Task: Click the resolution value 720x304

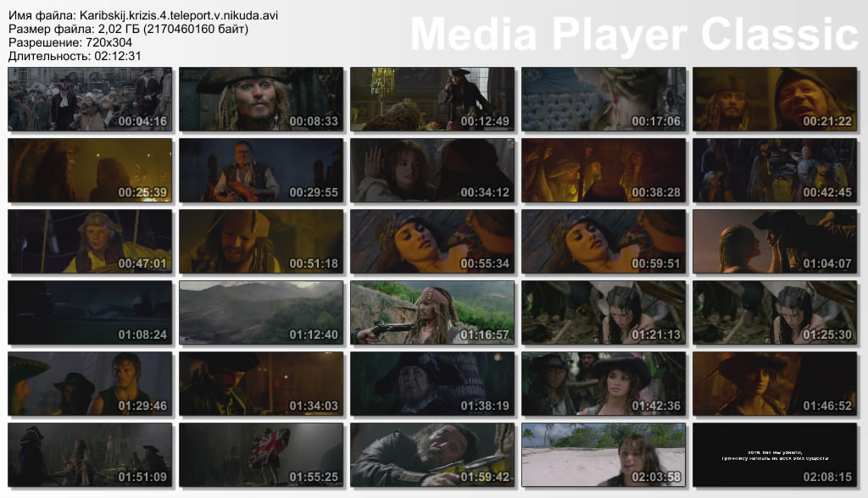Action: click(109, 42)
